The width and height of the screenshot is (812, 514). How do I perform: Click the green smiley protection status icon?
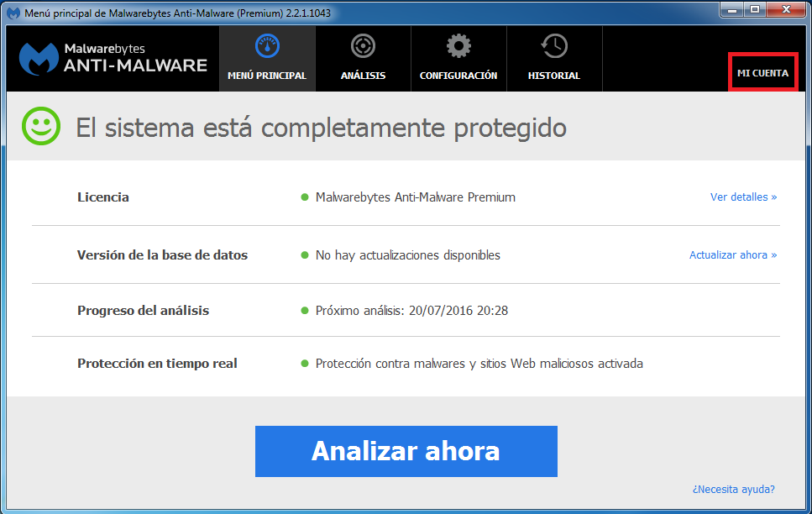(41, 126)
